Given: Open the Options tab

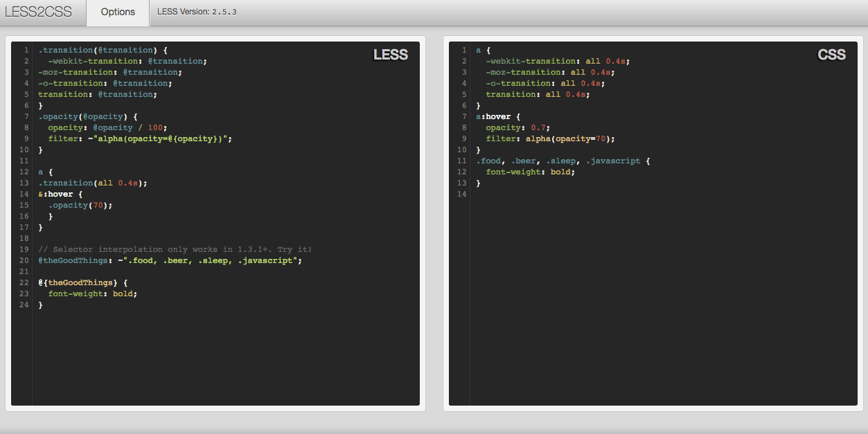Looking at the screenshot, I should 118,12.
